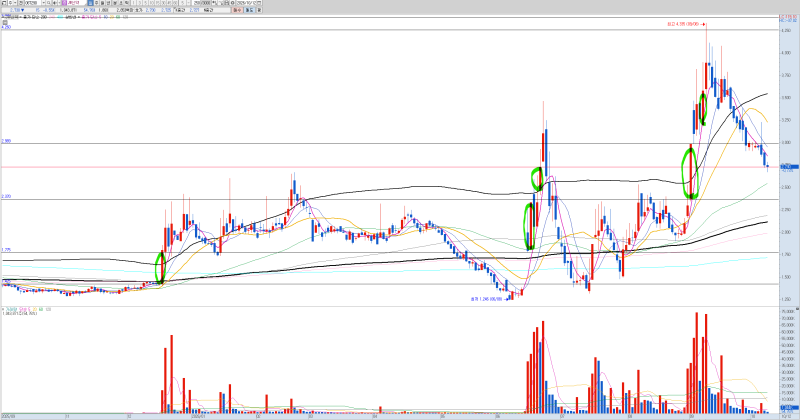
Task: Click the 2025/01 date axis label
Action: (x=198, y=416)
